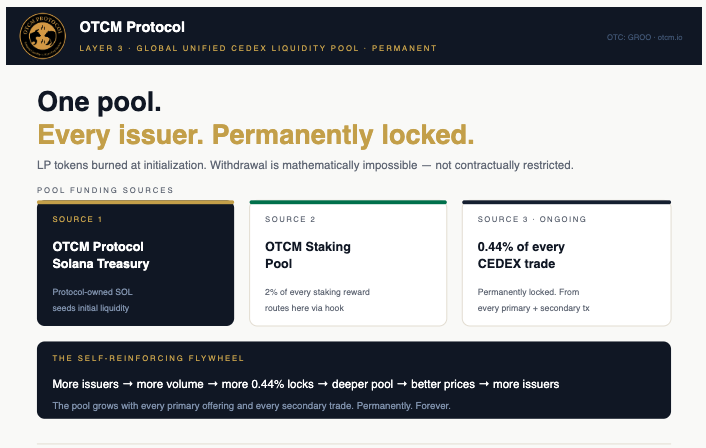This screenshot has height=448, width=706.
Task: Click the SOURCE 1 gold label
Action: click(x=77, y=219)
